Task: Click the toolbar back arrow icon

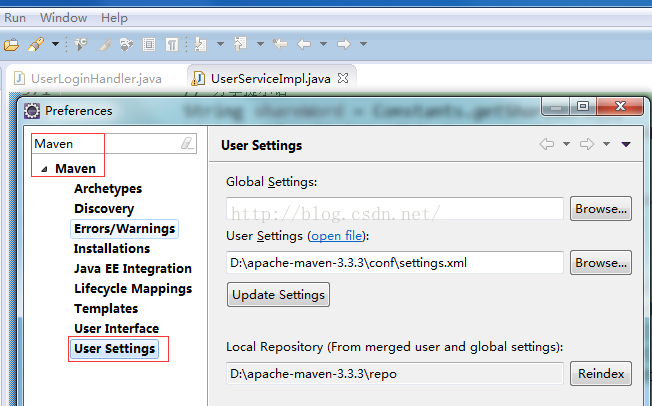Action: tap(304, 44)
